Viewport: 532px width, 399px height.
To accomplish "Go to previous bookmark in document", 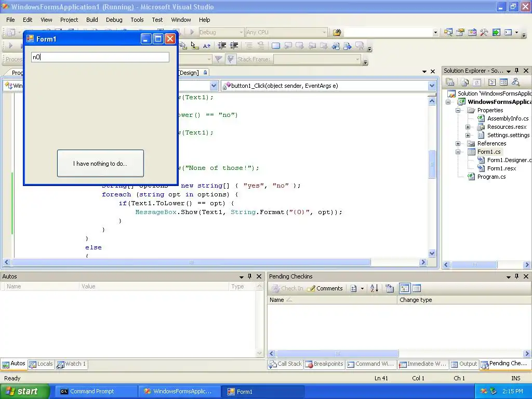I will coord(336,46).
